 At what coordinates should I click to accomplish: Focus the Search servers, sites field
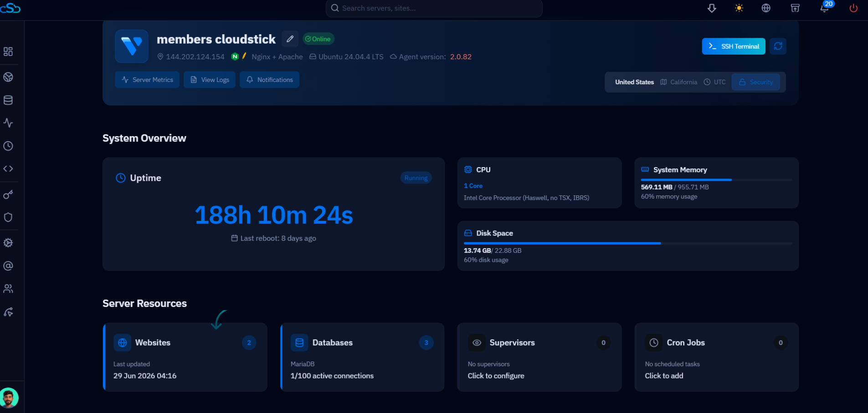[434, 8]
